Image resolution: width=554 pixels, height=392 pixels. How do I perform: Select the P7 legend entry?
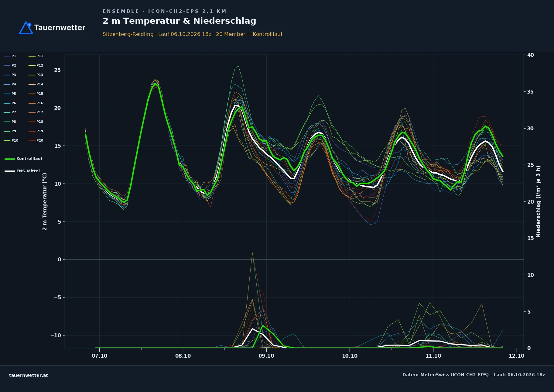(10, 112)
